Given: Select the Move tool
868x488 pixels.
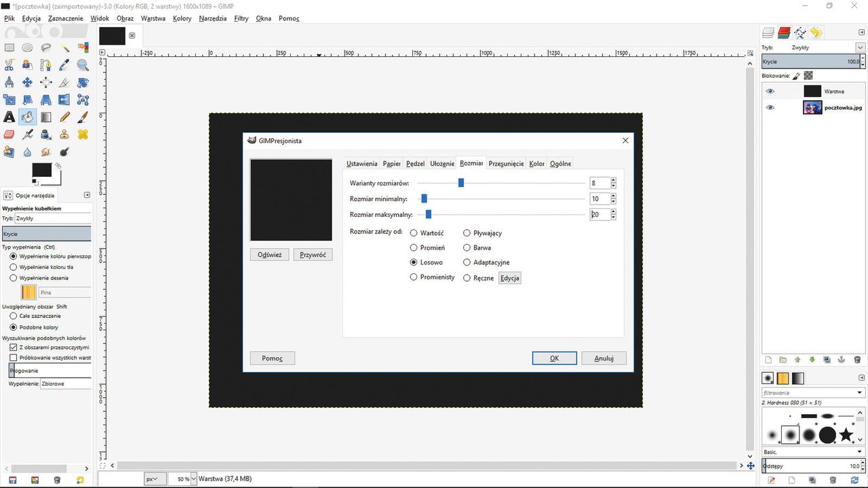Looking at the screenshot, I should point(28,83).
